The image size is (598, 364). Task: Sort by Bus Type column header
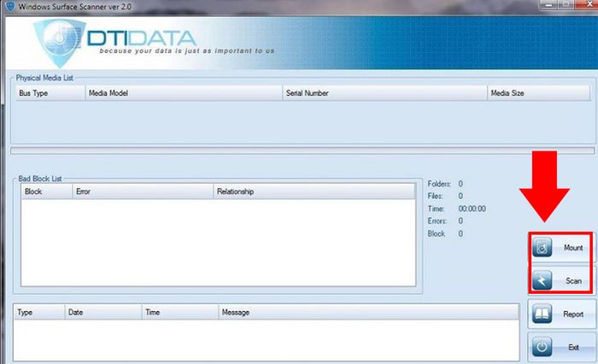[50, 93]
